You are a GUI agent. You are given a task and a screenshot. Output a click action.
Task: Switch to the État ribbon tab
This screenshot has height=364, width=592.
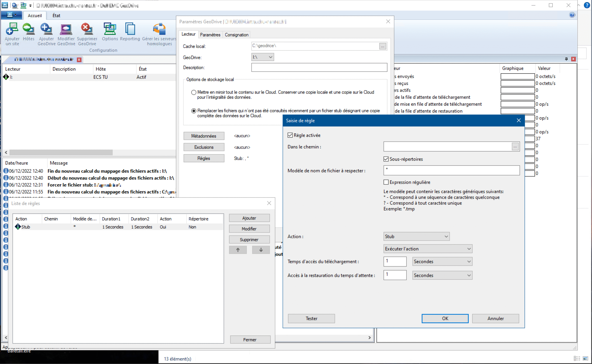[56, 15]
